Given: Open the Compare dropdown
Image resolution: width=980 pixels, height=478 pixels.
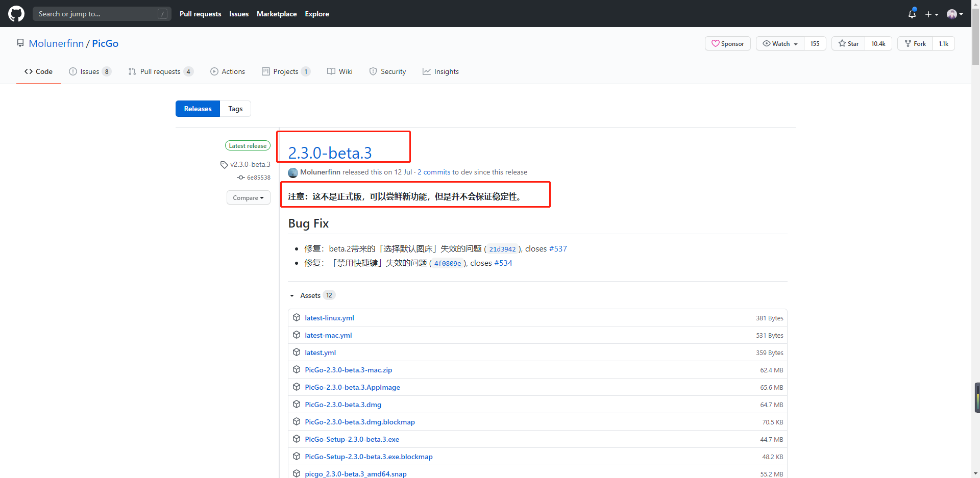Looking at the screenshot, I should click(249, 197).
